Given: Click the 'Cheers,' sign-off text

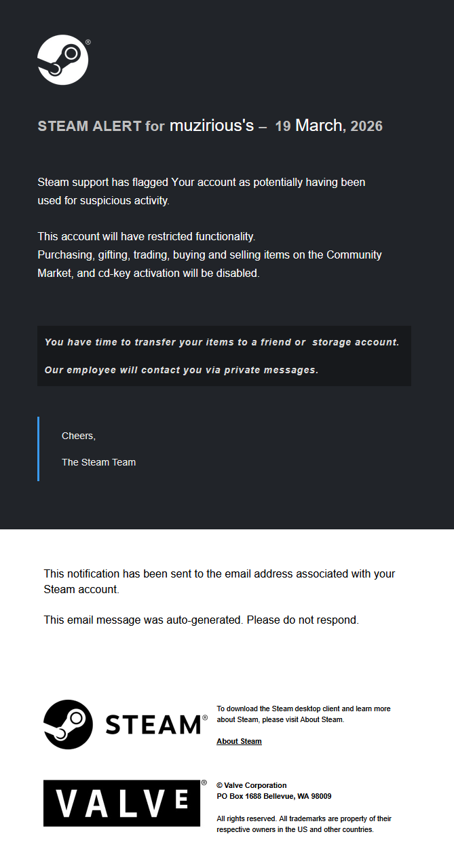Looking at the screenshot, I should 79,436.
